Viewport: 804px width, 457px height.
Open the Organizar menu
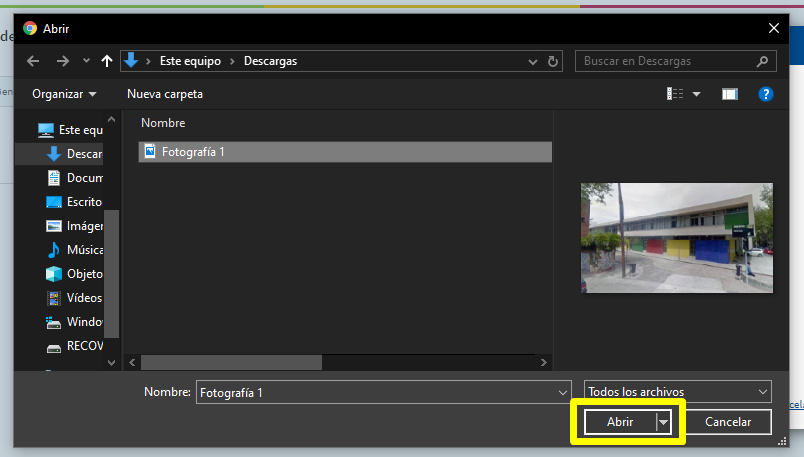[x=64, y=94]
